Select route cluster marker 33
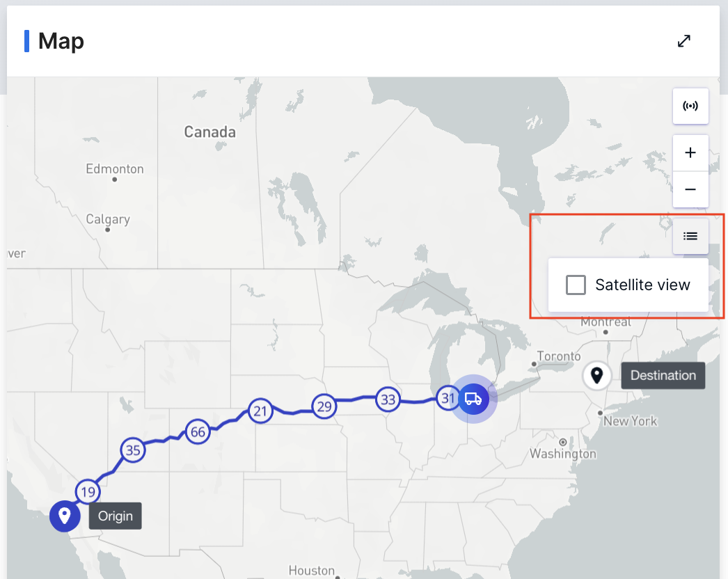 click(388, 399)
